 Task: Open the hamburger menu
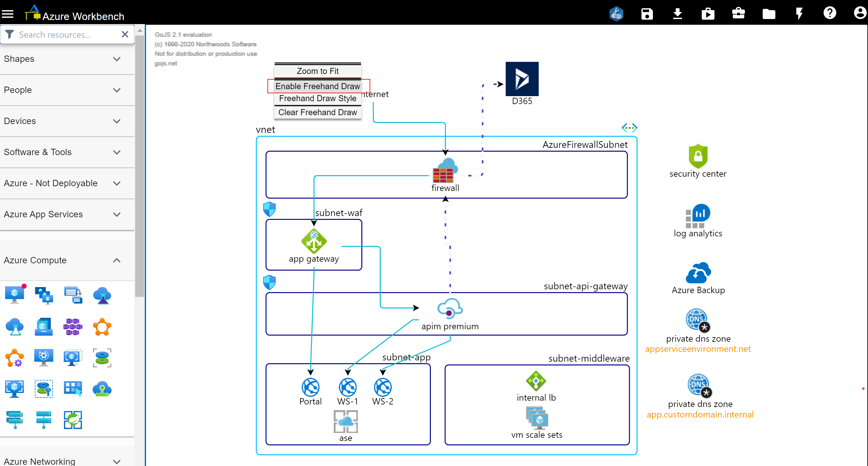pos(8,14)
